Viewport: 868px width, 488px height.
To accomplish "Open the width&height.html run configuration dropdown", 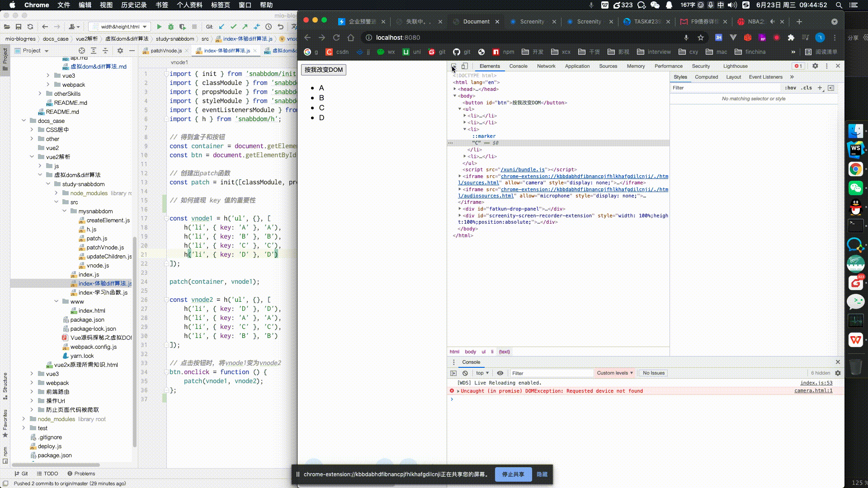I will click(x=120, y=27).
